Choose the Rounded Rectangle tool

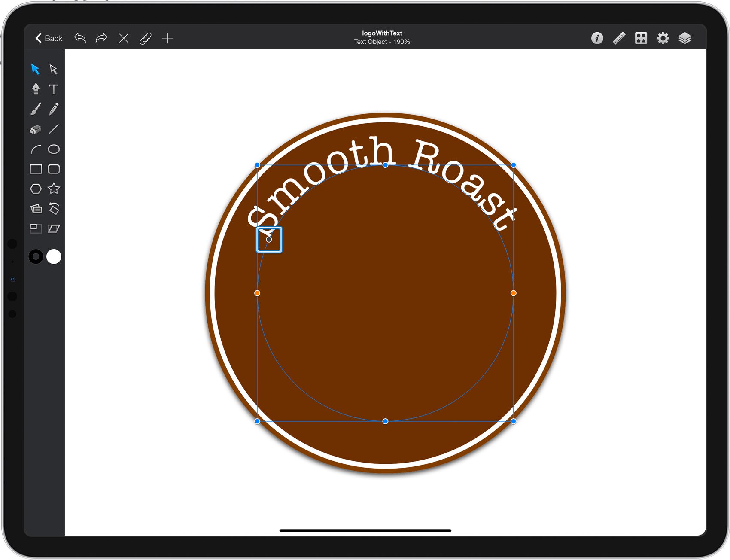pos(54,169)
